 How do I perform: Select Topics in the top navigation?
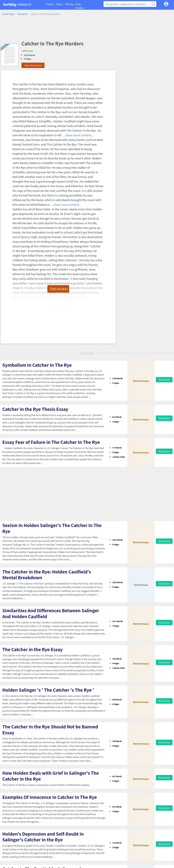59,4
